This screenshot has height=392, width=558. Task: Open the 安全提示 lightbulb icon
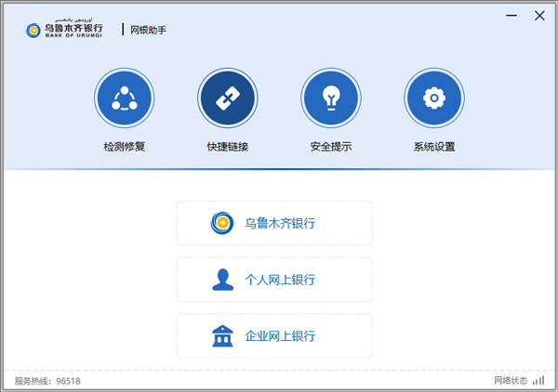(331, 98)
